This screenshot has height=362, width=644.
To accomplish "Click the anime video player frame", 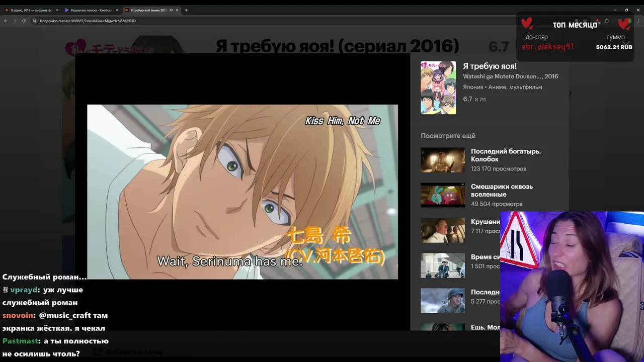I will pyautogui.click(x=243, y=192).
